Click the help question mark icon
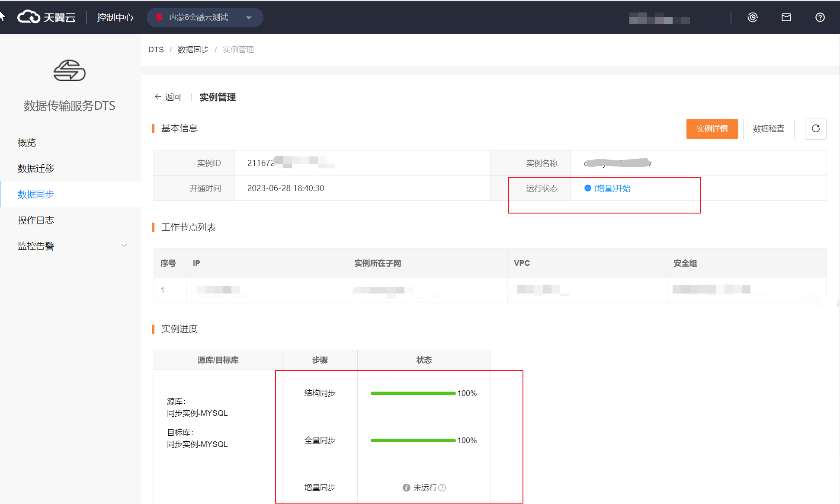840x504 pixels. click(x=820, y=17)
